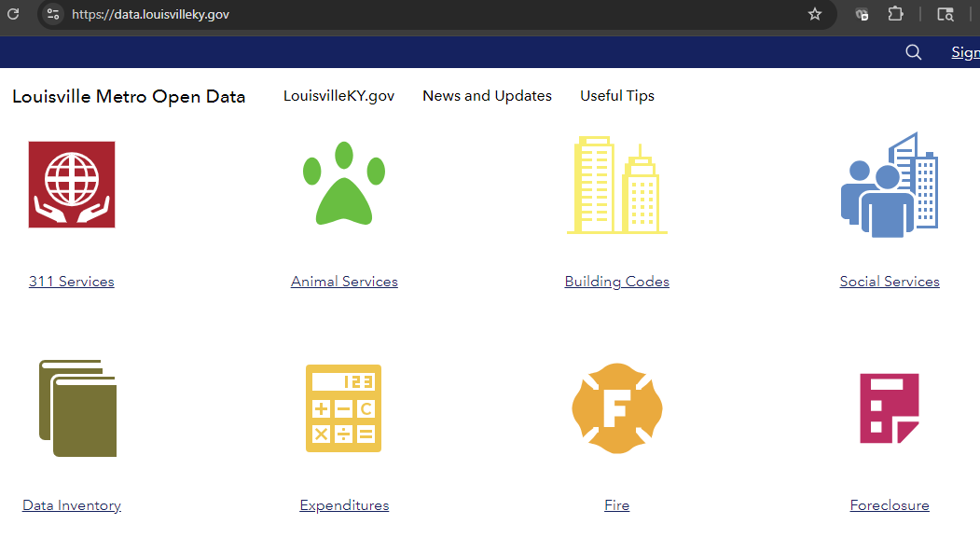Bookmark this page with the star icon

(815, 14)
